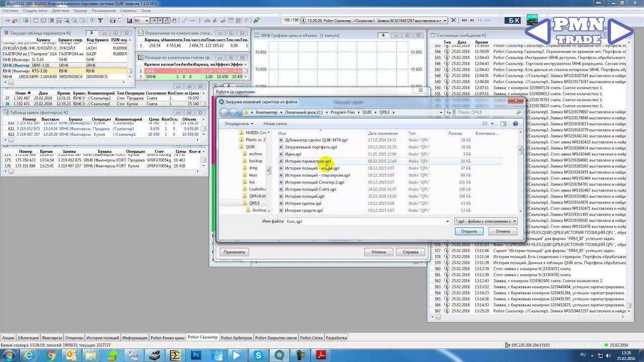Click the exclamation info icon in the toolbar

click(x=92, y=21)
